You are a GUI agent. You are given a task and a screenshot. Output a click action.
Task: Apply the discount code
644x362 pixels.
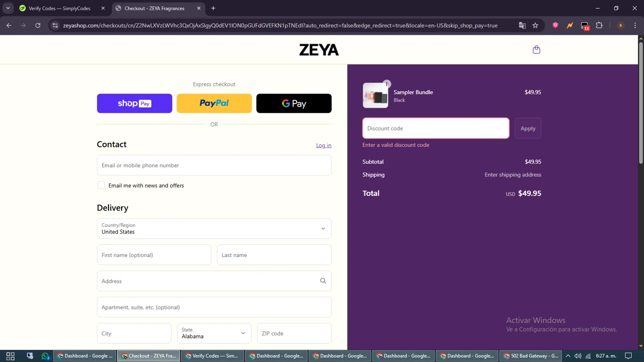tap(528, 128)
